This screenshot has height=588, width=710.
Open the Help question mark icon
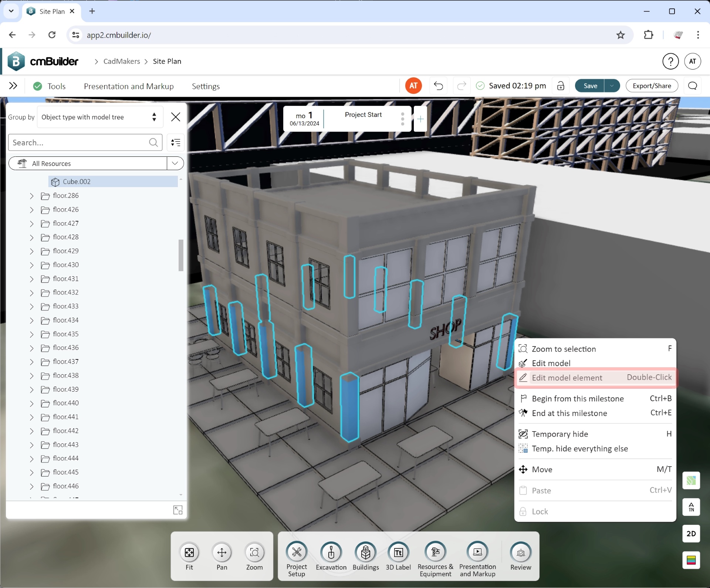pyautogui.click(x=670, y=61)
